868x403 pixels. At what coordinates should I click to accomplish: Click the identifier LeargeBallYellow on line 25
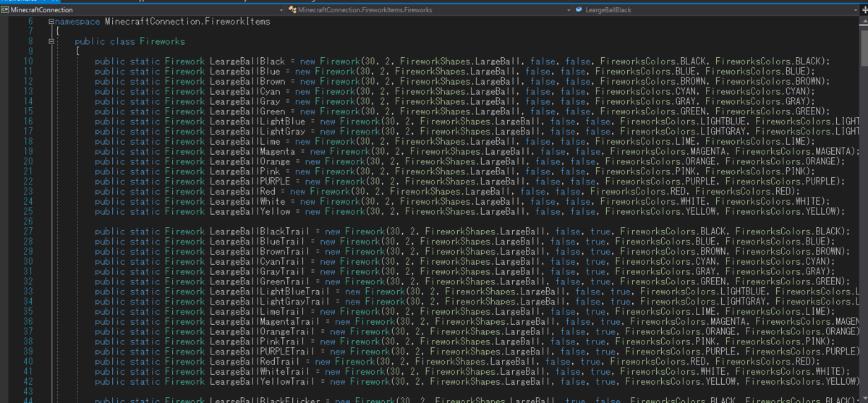pos(250,212)
